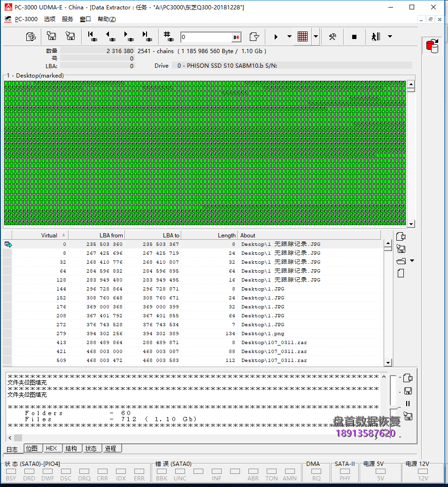Click the log panel export-save icon
This screenshot has width=448, height=487.
click(x=408, y=416)
